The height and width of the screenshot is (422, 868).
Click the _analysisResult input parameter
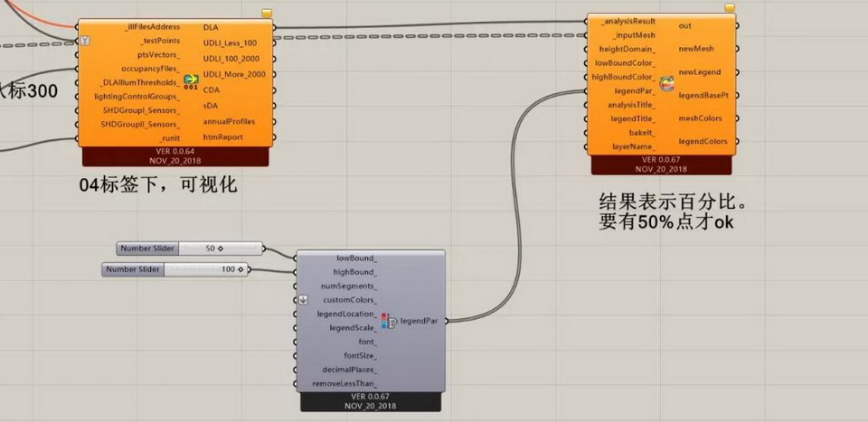click(x=628, y=20)
